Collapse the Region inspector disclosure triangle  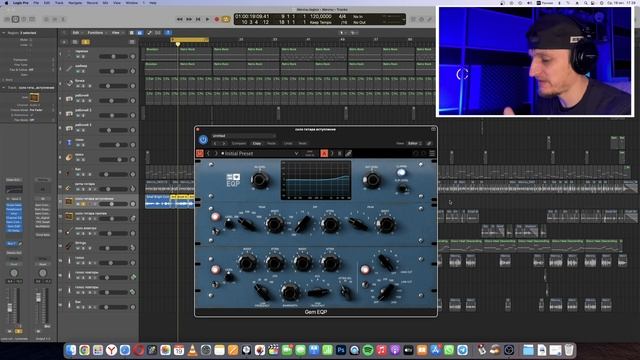point(4,33)
